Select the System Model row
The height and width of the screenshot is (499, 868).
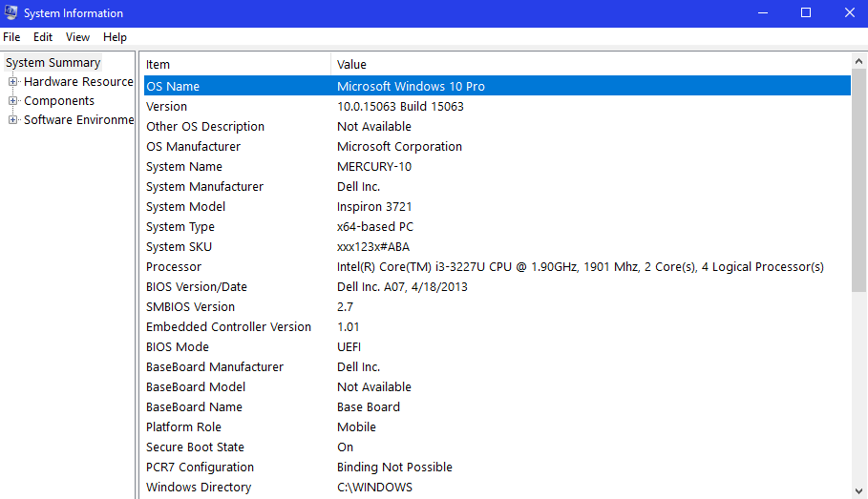498,206
